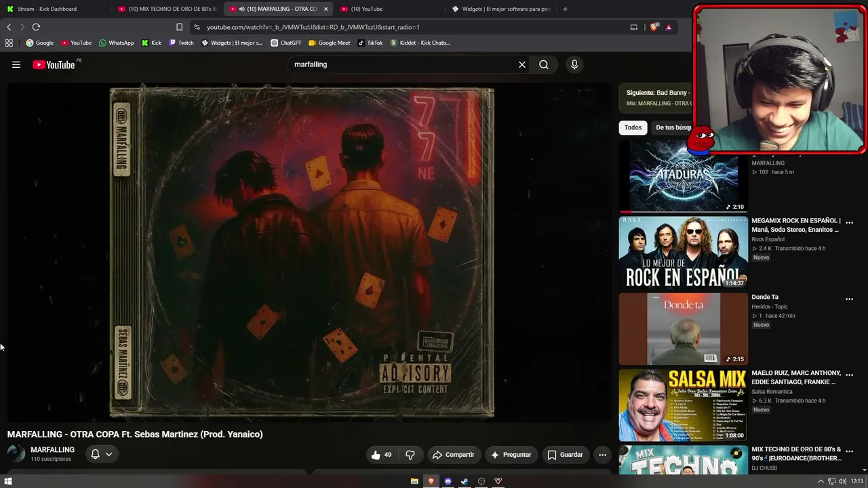This screenshot has height=488, width=868.
Task: Start voice search with microphone icon
Action: (574, 64)
